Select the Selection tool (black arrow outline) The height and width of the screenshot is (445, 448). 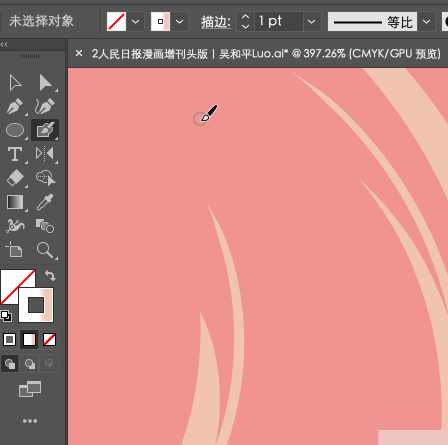coord(15,83)
